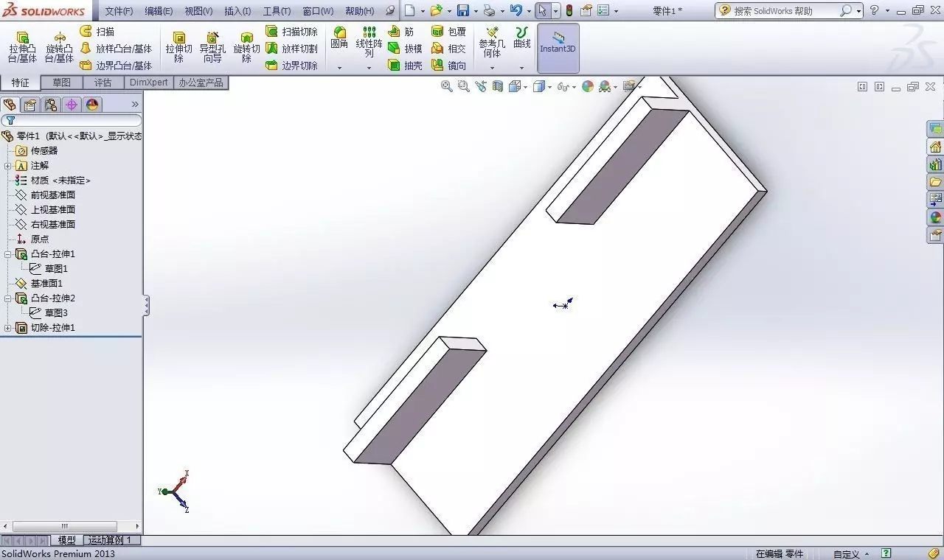Collapse the 凸台-拉伸1 tree node

pos(8,254)
